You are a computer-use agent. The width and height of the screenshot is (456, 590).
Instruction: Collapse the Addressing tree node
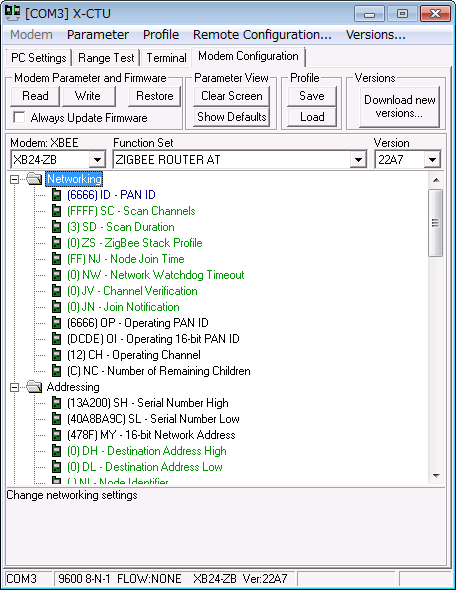click(14, 387)
